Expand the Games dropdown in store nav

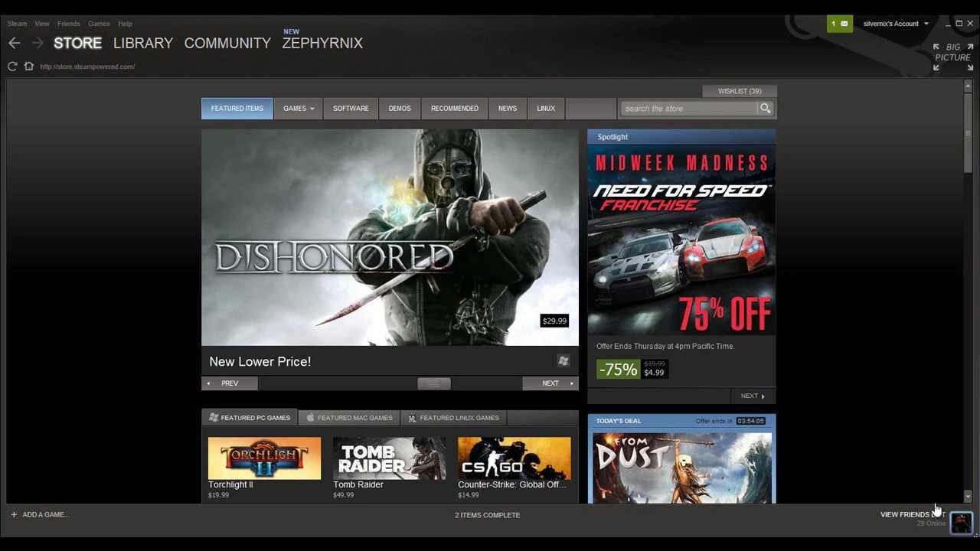click(x=299, y=109)
